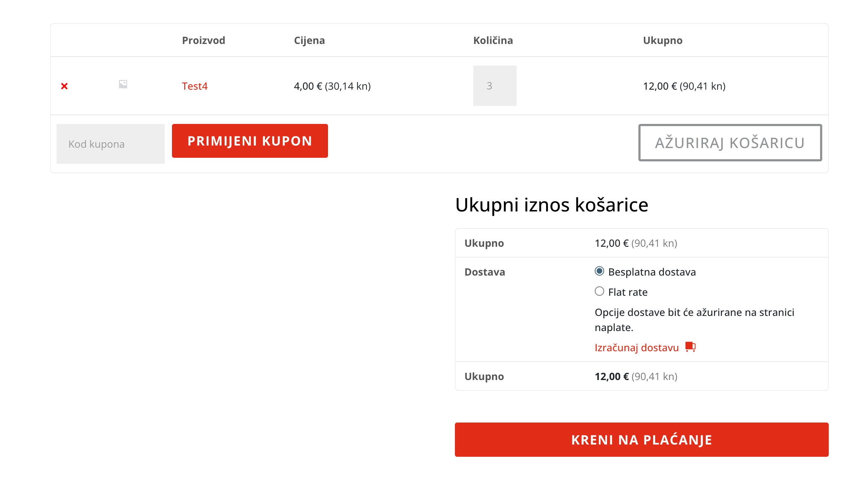Screen dimensions: 868x500
Task: Open the Izračunaj dostavu shipping calculator
Action: pyautogui.click(x=637, y=347)
